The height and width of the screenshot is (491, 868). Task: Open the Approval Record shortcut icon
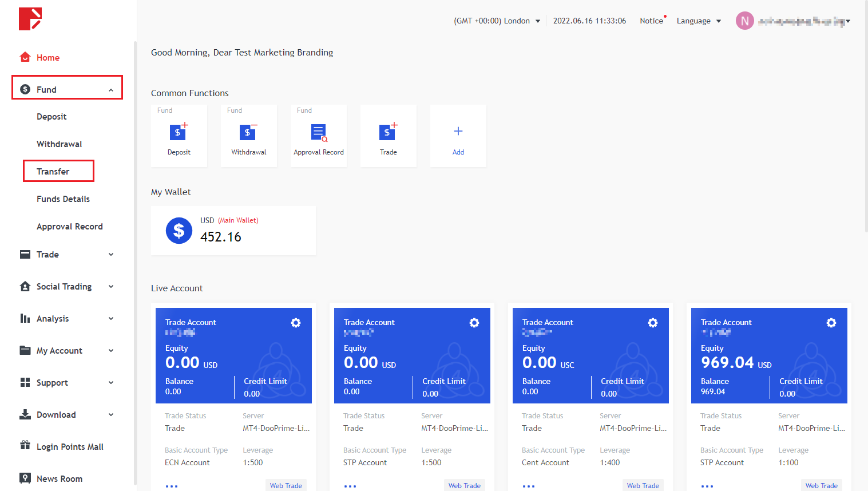coord(319,132)
